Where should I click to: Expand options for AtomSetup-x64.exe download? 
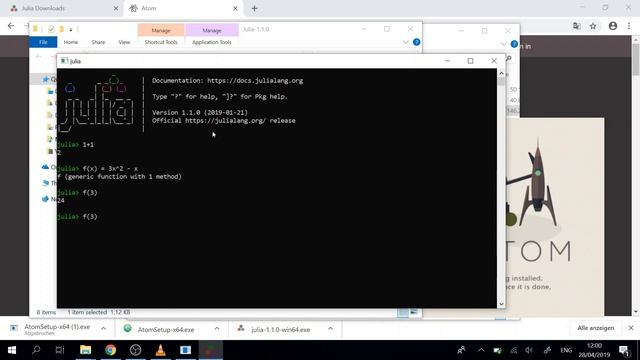pyautogui.click(x=217, y=329)
